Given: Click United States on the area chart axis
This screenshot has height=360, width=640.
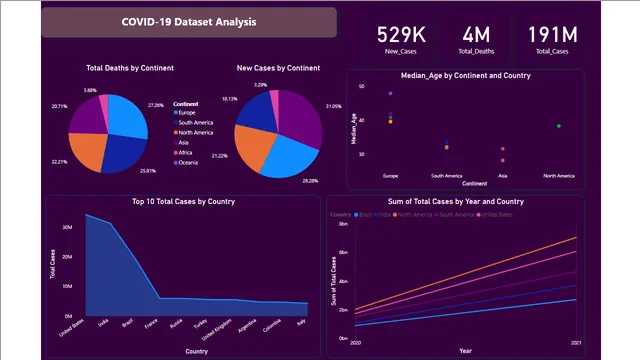Looking at the screenshot, I should [71, 328].
